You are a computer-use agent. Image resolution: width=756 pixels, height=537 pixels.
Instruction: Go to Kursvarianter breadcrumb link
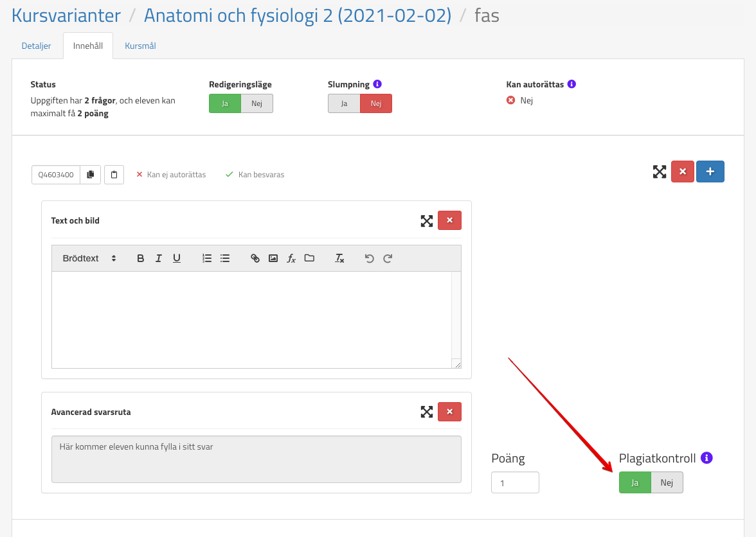pyautogui.click(x=66, y=15)
